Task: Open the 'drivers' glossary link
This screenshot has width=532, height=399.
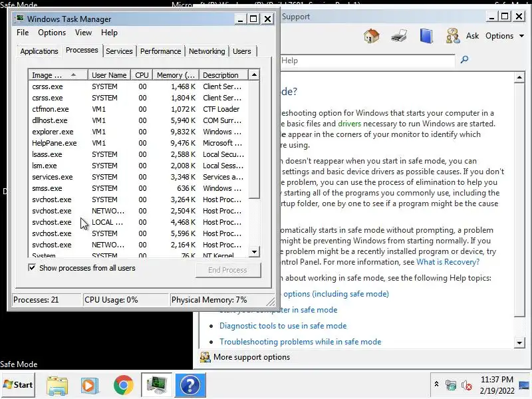Action: (350, 124)
